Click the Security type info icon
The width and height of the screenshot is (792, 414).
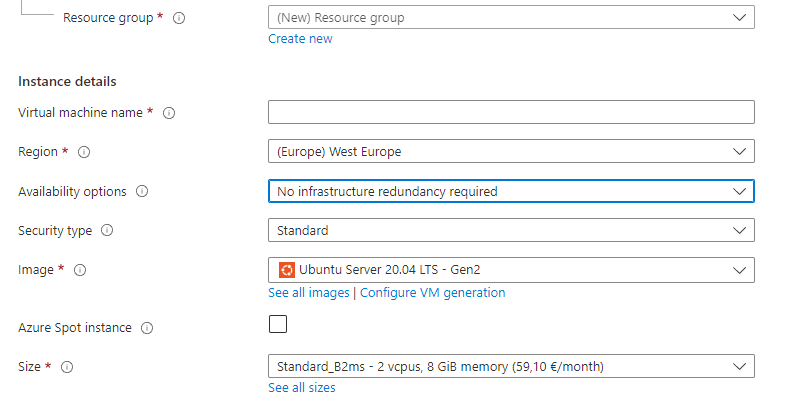tap(107, 231)
